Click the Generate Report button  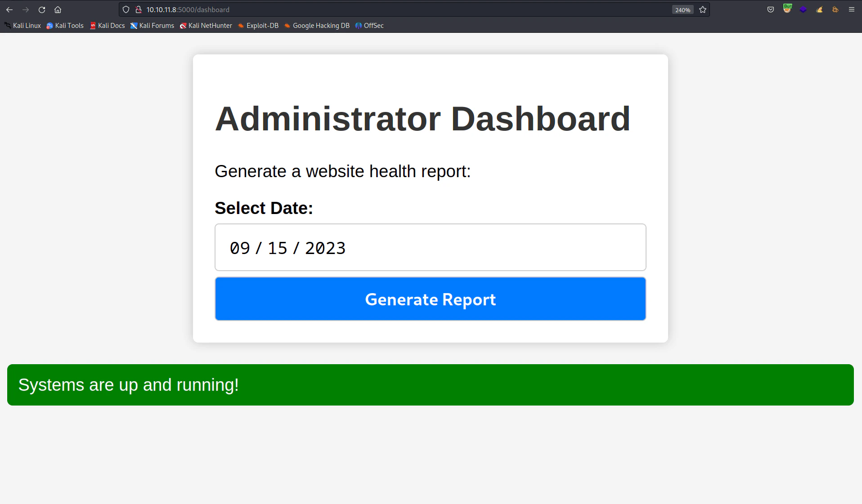[x=431, y=299]
